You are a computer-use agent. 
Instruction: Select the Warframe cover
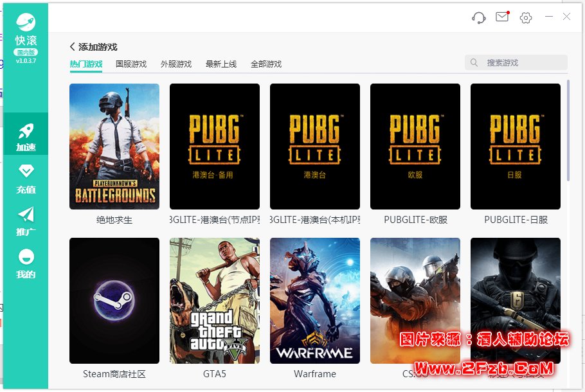click(315, 301)
